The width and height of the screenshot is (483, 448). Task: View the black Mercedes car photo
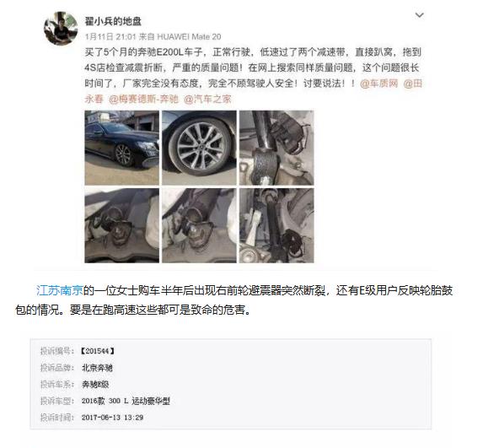coord(122,148)
